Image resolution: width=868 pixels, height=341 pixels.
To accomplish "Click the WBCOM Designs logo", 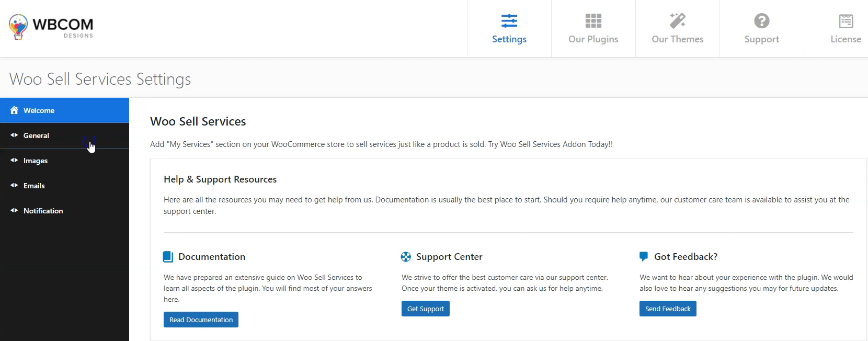I will (51, 27).
